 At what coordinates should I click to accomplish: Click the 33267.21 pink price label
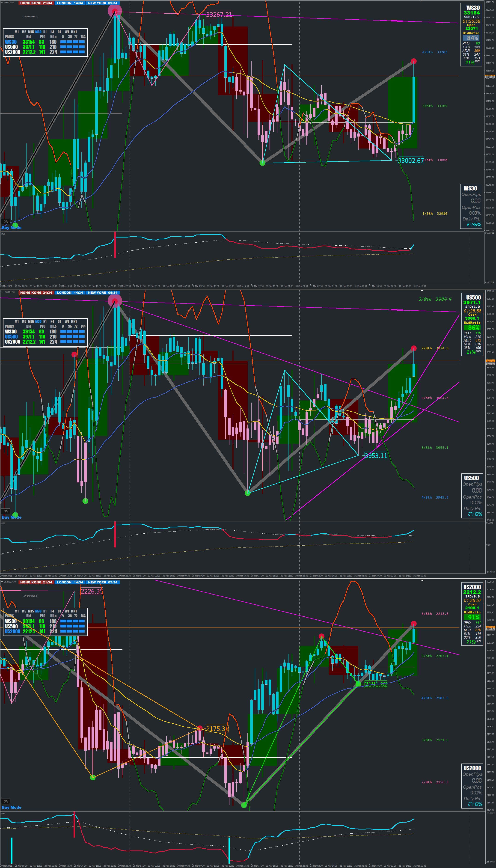219,15
